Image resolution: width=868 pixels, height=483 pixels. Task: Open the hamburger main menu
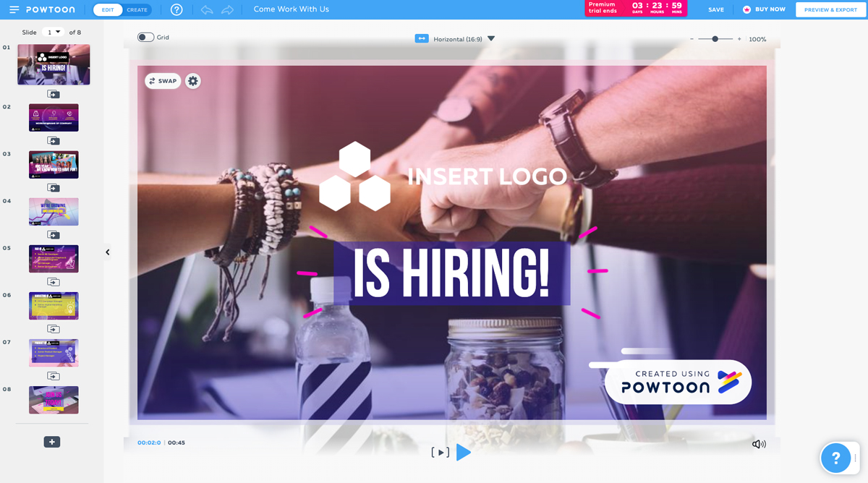14,9
